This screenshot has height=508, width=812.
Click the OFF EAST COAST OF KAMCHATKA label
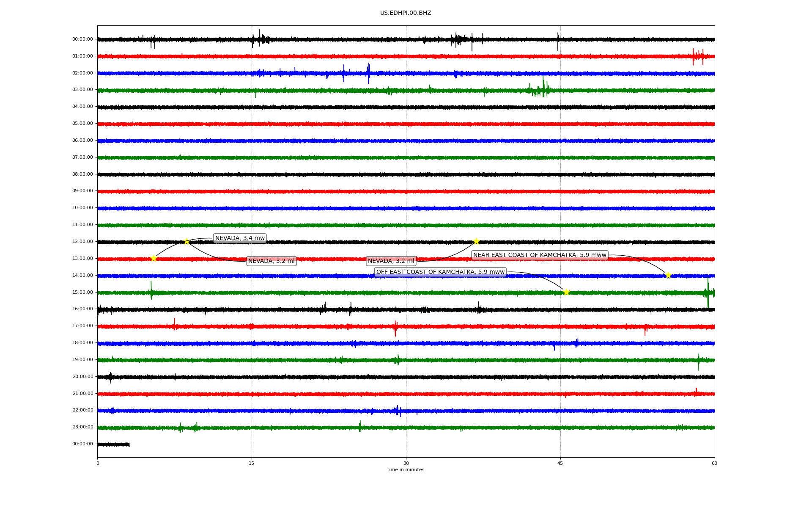[440, 272]
